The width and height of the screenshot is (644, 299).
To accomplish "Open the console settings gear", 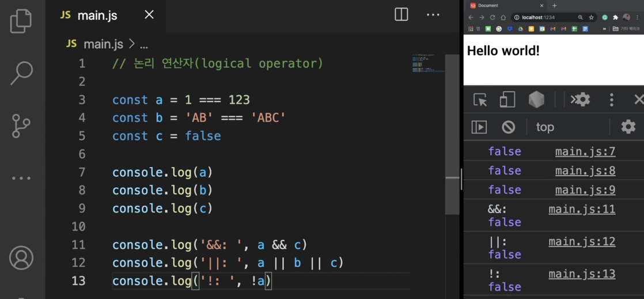I will pos(628,127).
